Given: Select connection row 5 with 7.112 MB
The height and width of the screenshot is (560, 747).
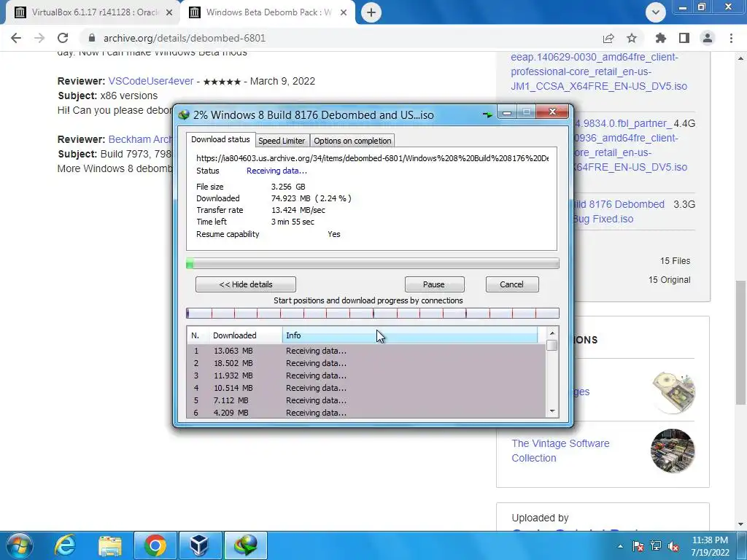Looking at the screenshot, I should 366,400.
